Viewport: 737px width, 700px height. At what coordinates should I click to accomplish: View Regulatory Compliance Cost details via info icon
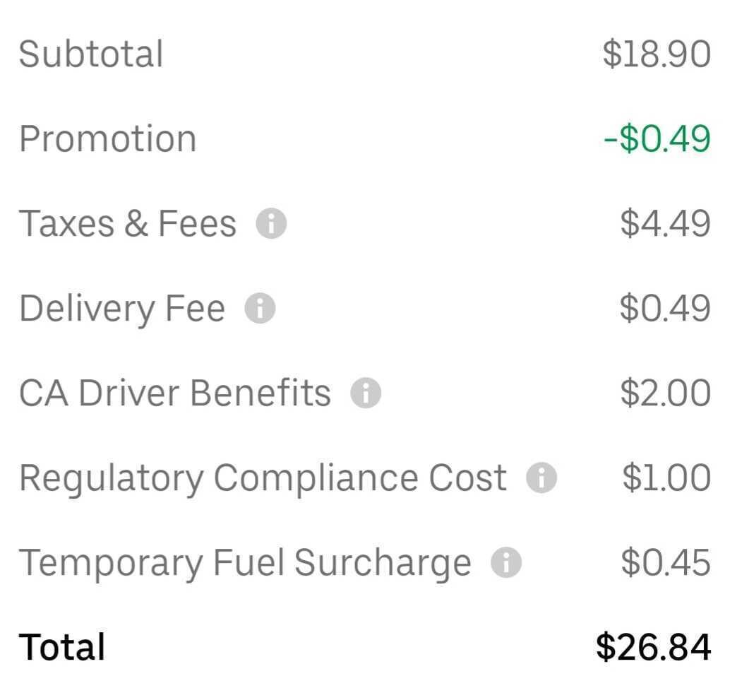540,477
